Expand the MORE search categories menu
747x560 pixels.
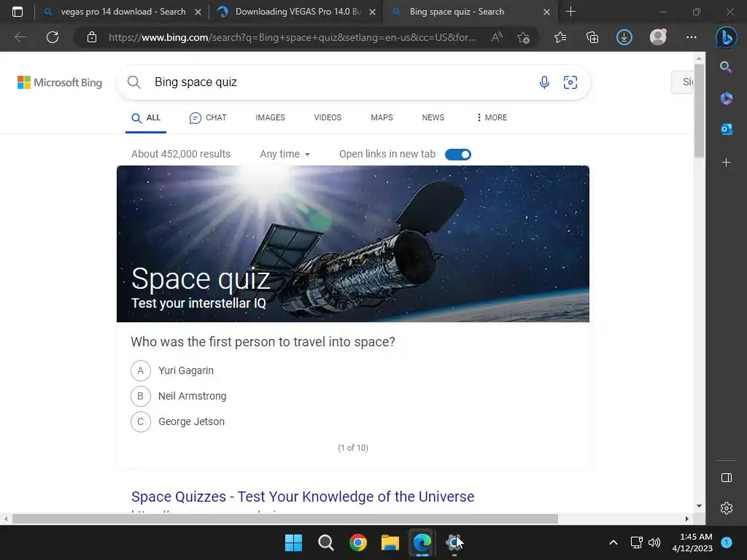coord(492,117)
